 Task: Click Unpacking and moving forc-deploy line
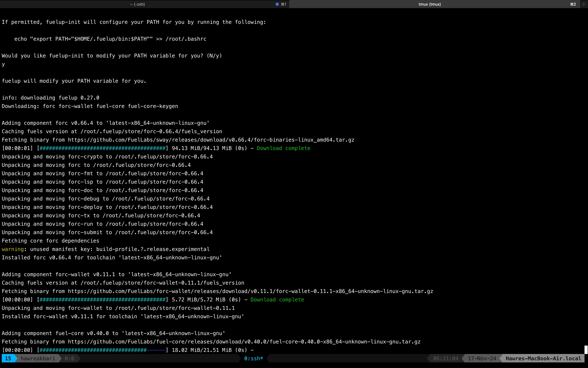[107, 207]
